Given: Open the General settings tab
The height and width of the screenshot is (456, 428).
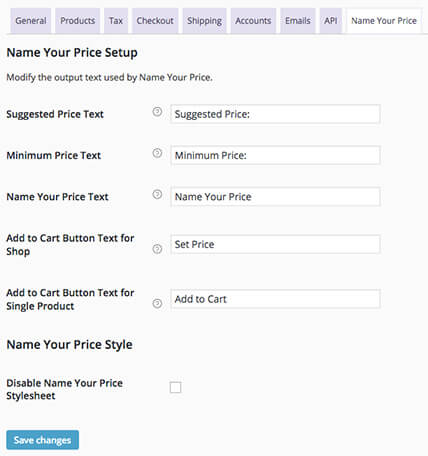Looking at the screenshot, I should (31, 21).
